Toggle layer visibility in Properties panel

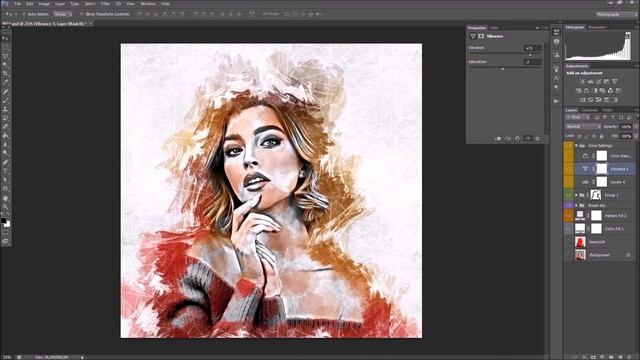coord(528,139)
